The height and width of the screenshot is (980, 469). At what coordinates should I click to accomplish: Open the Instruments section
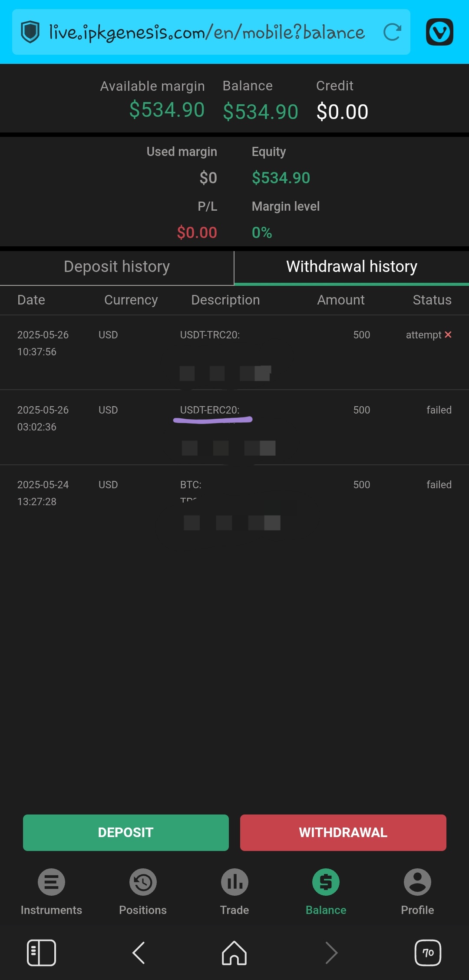(51, 882)
